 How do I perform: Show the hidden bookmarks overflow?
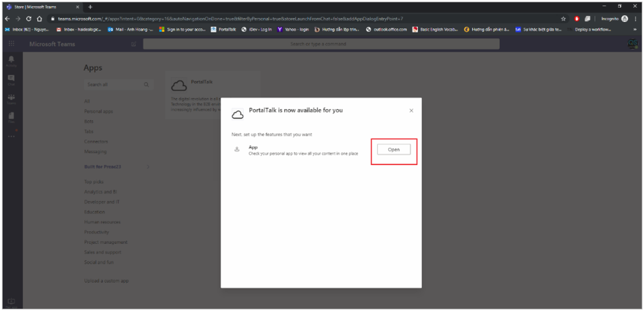[635, 29]
